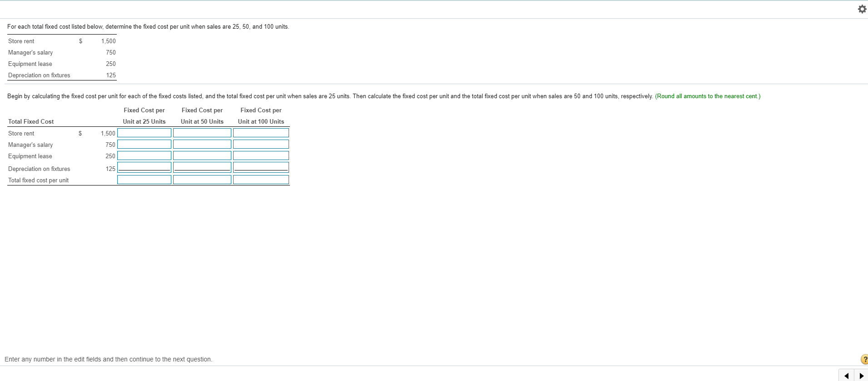The image size is (868, 381).
Task: Select Equipment lease field at 50 units
Action: click(x=202, y=155)
